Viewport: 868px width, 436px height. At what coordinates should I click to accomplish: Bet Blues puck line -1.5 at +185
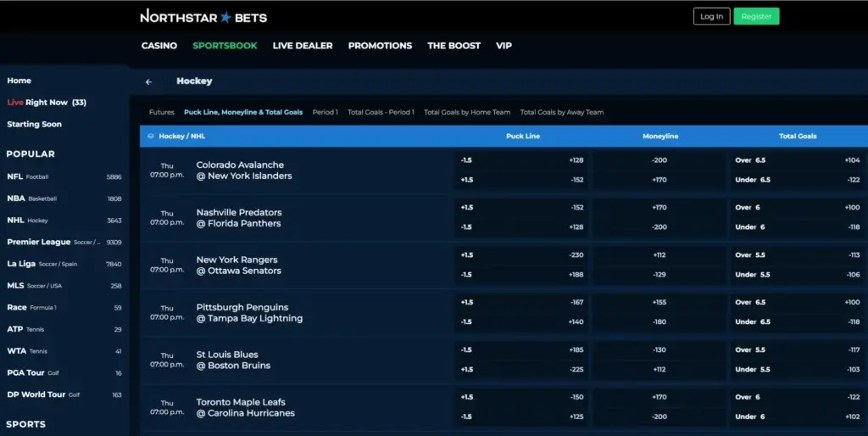coord(522,349)
